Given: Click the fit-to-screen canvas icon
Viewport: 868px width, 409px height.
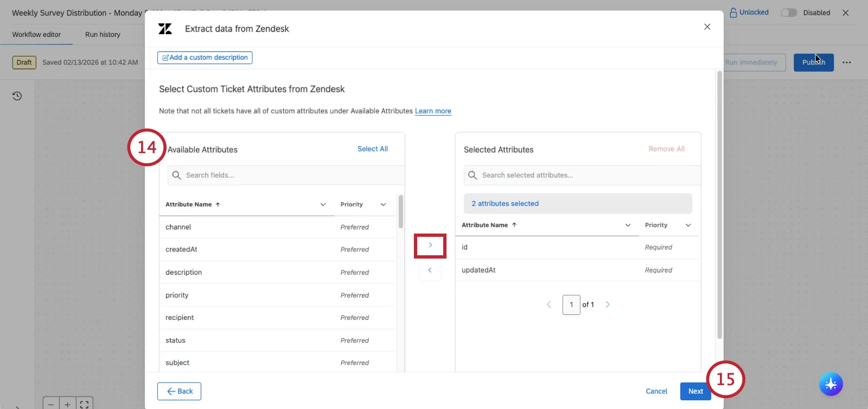Looking at the screenshot, I should (84, 405).
